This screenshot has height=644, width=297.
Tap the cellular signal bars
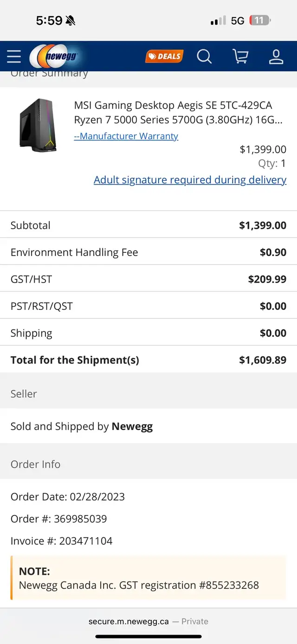tap(218, 21)
